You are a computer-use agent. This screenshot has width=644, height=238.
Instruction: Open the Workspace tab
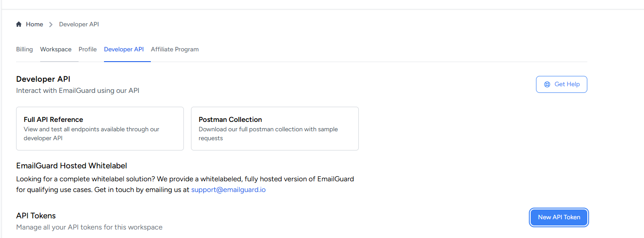click(x=56, y=49)
